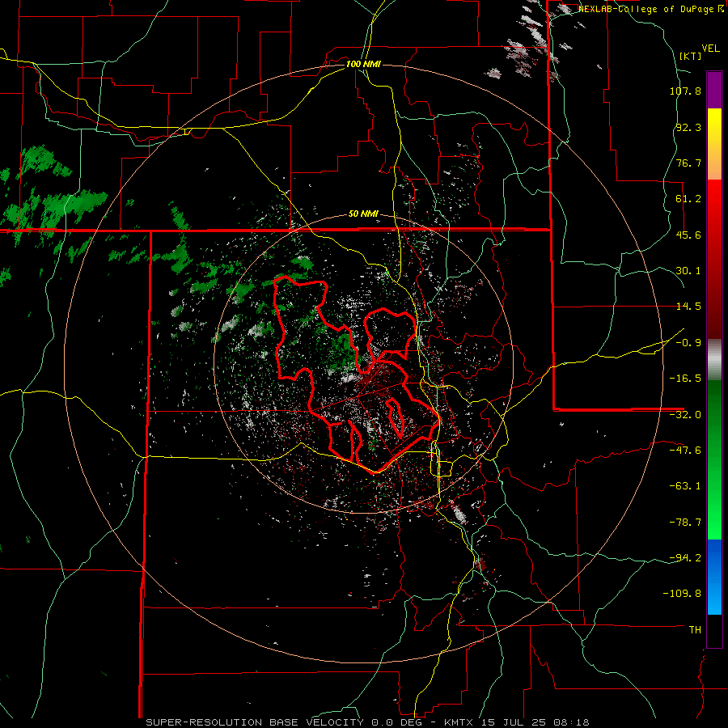Click the 14.5 velocity scale value
This screenshot has height=728, width=728.
(x=688, y=307)
